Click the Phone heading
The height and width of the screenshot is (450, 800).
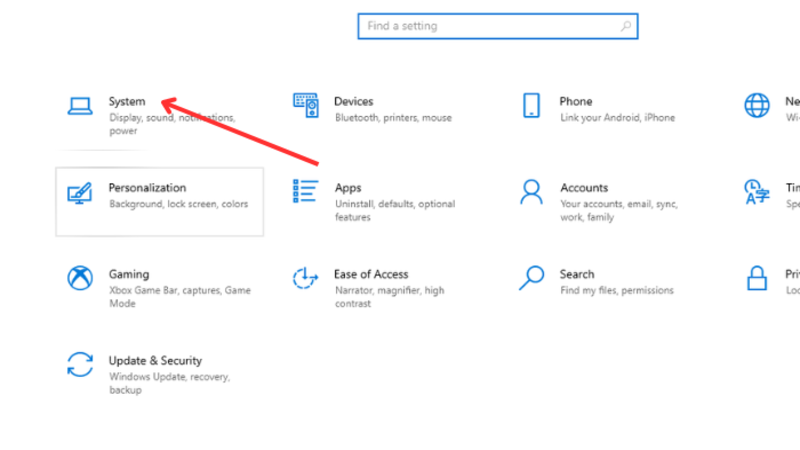click(576, 102)
